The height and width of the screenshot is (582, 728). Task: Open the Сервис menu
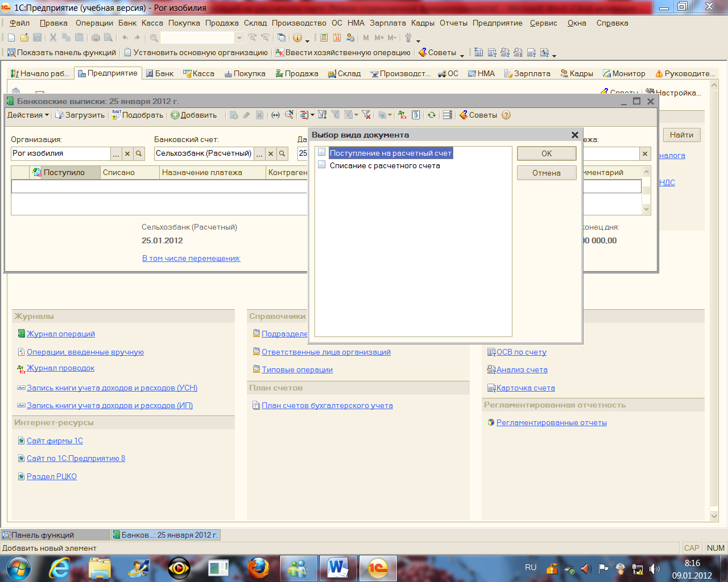(544, 23)
